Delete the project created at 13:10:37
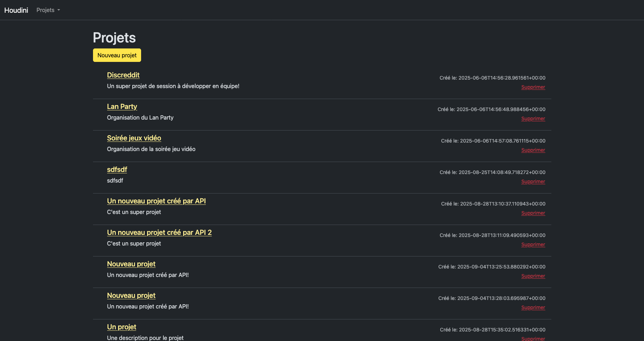Screen dimensions: 644x341 tap(533, 213)
